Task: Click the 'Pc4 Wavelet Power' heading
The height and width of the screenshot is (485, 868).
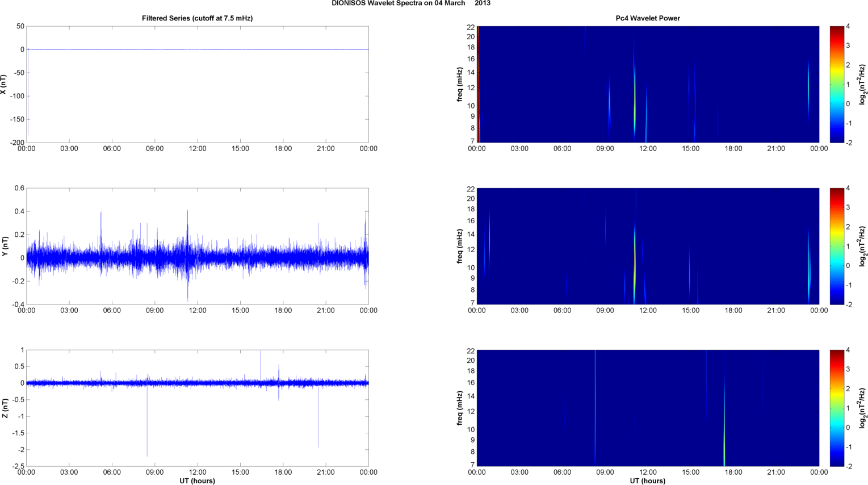Action: coord(647,18)
